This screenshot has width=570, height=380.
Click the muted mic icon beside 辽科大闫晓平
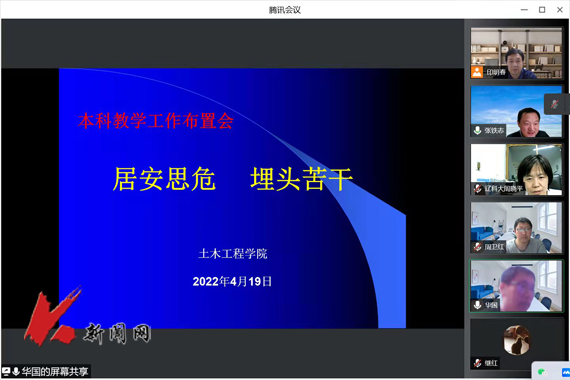click(478, 188)
